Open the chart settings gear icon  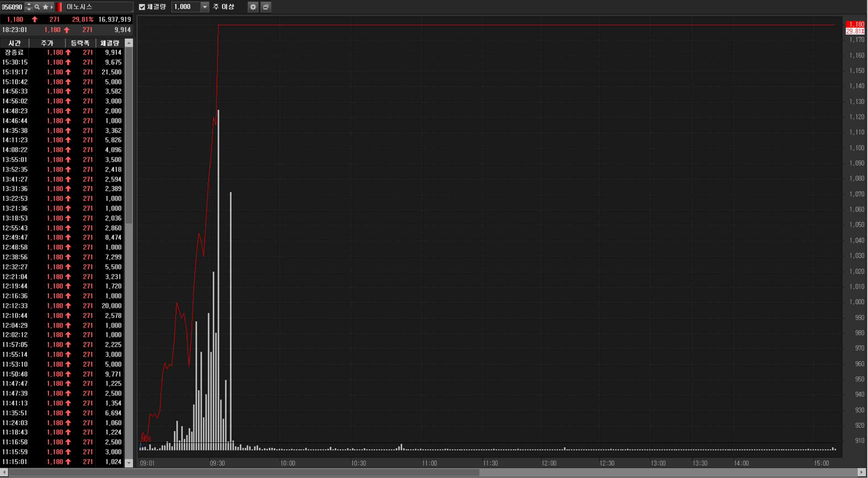pyautogui.click(x=253, y=7)
